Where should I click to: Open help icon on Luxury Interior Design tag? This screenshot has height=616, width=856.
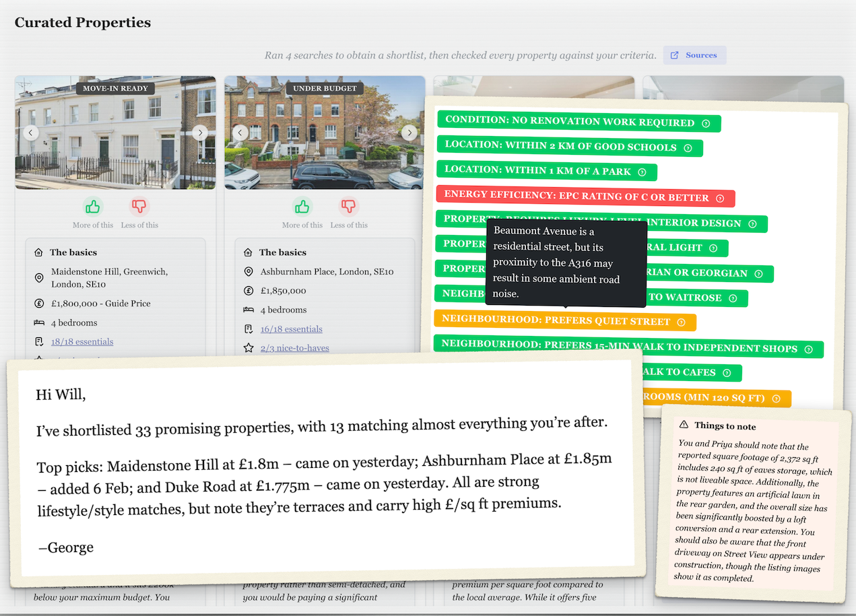coord(752,224)
